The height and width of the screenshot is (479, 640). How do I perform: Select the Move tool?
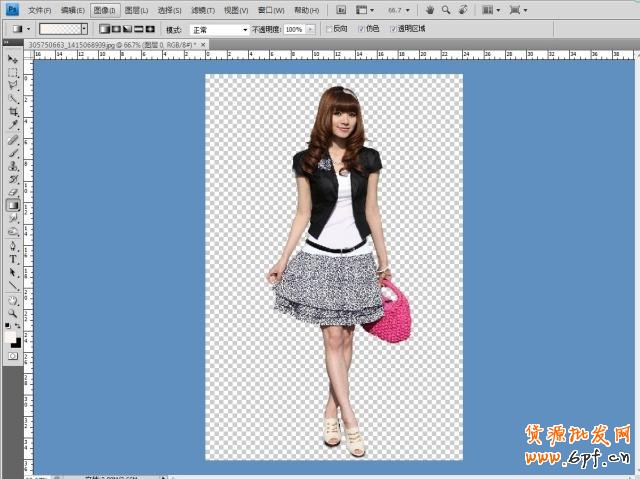pyautogui.click(x=13, y=60)
